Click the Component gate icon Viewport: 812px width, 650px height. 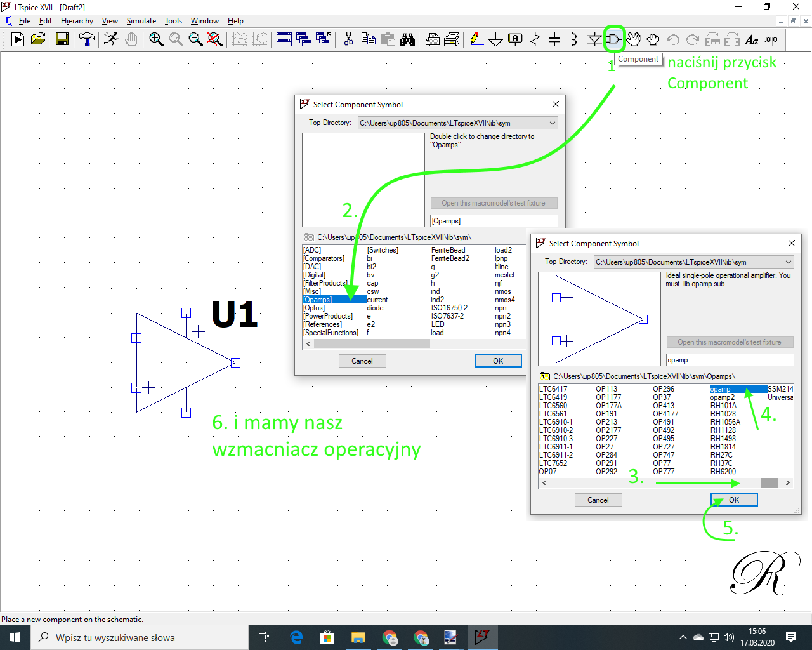tap(614, 39)
